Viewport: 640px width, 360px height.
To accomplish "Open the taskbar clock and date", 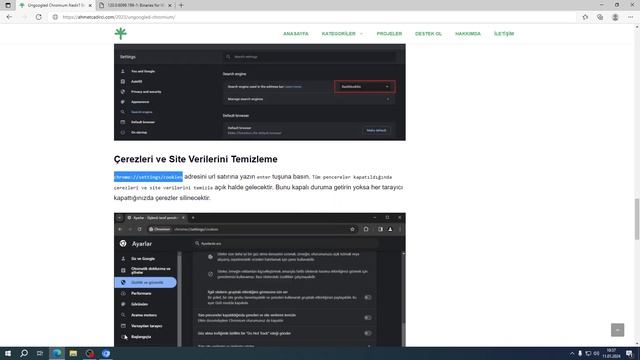I will (611, 353).
